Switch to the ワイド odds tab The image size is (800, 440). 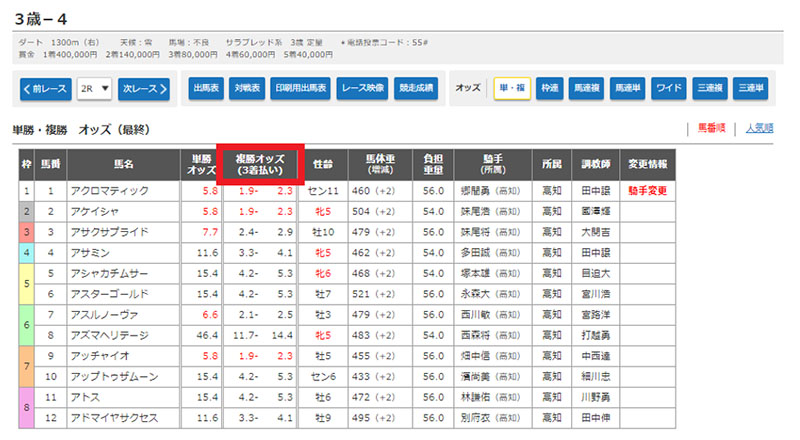(x=668, y=88)
